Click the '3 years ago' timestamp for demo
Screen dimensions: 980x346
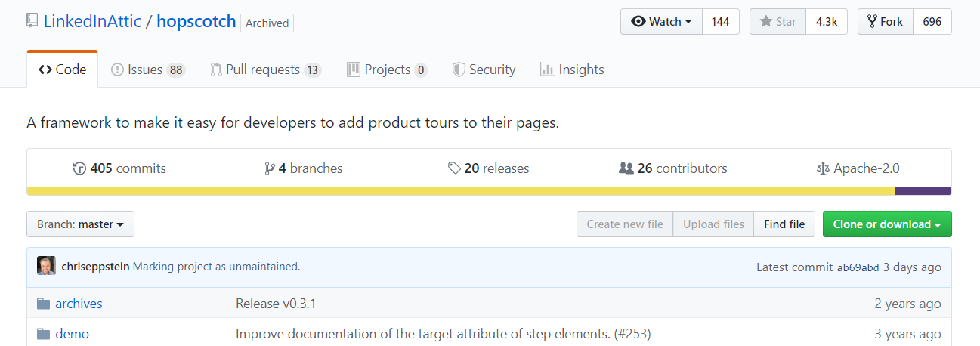pyautogui.click(x=908, y=334)
